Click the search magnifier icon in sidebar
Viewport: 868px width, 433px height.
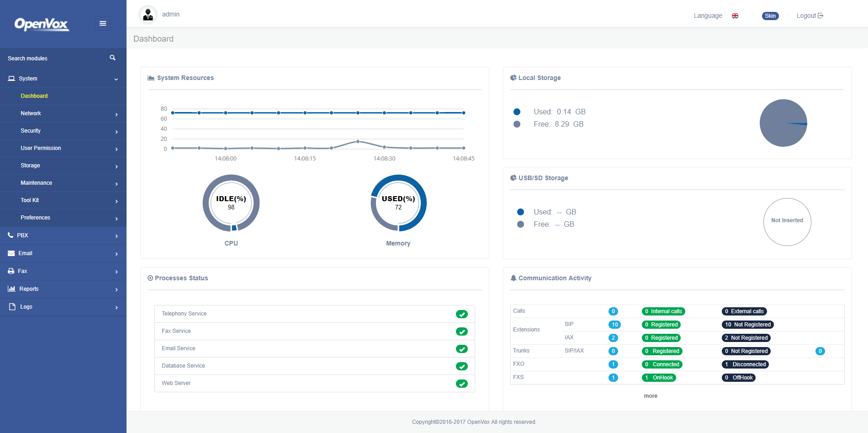coord(112,58)
